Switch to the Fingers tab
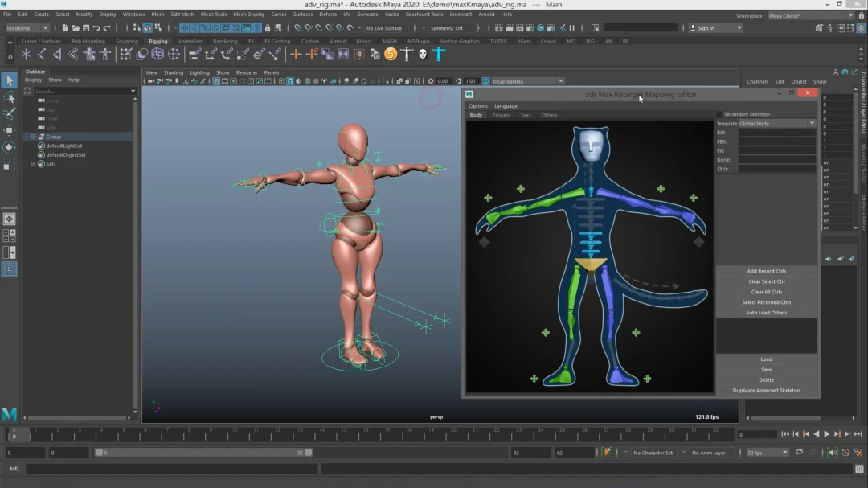Screen dimensions: 868x488 pyautogui.click(x=501, y=115)
